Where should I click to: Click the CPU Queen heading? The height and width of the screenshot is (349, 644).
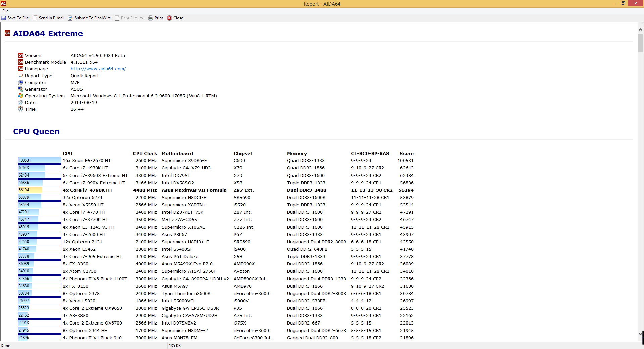pos(36,131)
